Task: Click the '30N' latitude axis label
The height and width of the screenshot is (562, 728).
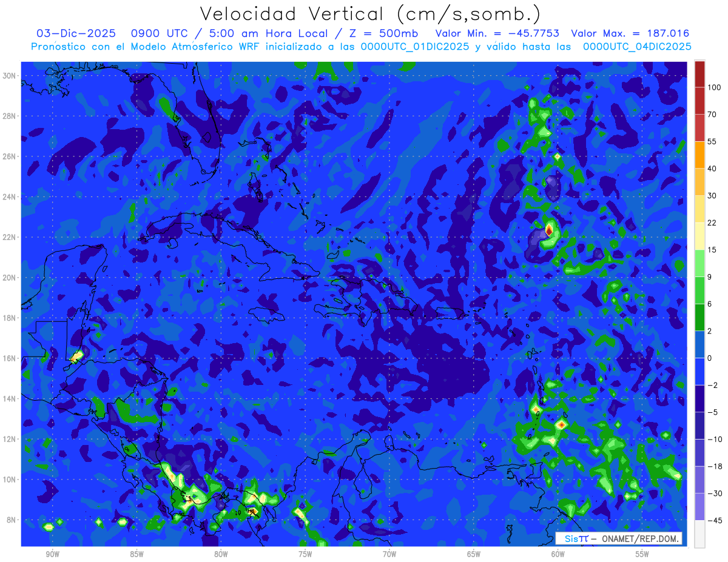Action: click(x=10, y=75)
